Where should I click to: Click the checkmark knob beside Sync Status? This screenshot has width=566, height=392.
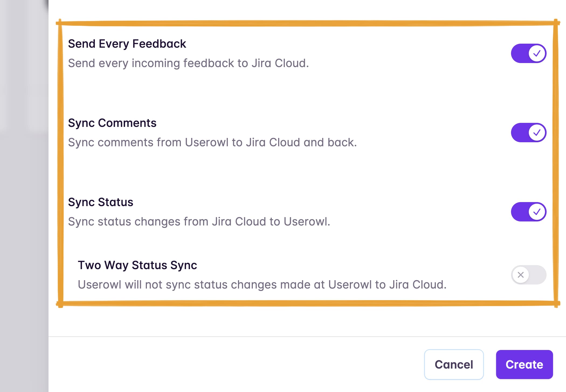[537, 212]
